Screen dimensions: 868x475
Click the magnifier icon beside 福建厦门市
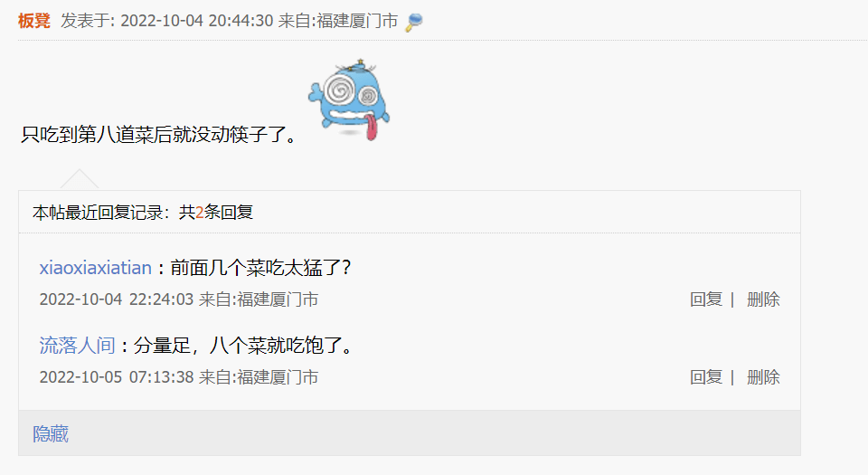pos(414,22)
